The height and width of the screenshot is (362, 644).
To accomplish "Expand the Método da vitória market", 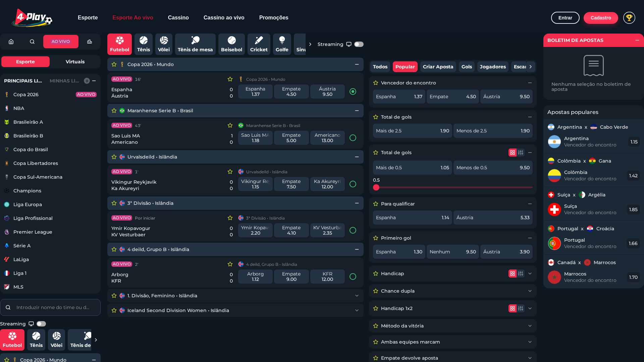I will [530, 326].
